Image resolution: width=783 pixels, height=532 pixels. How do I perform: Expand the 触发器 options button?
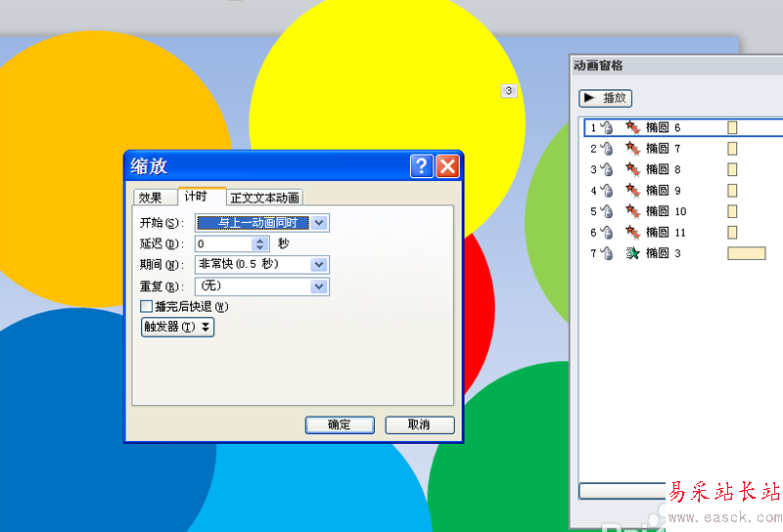178,327
